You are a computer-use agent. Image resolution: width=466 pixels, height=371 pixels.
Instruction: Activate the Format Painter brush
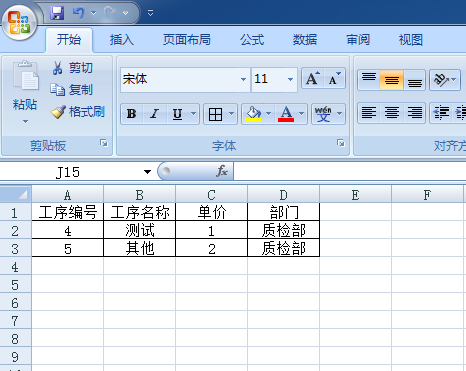(58, 112)
